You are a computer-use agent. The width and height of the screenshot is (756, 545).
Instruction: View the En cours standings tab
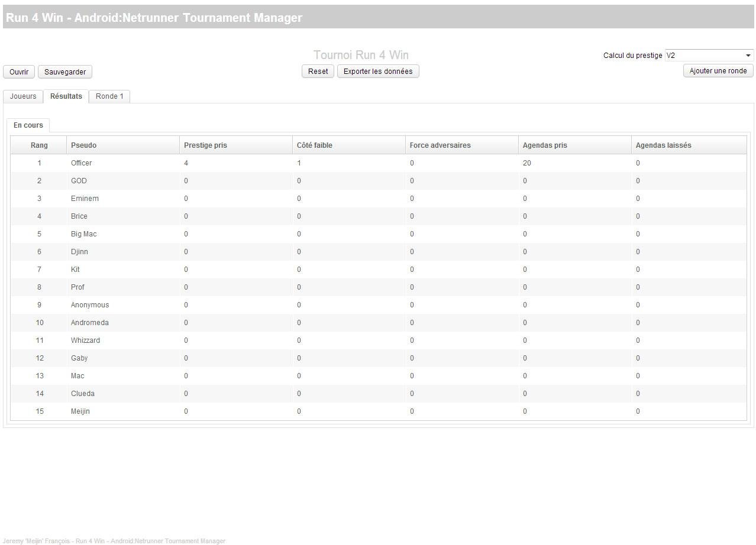point(28,125)
